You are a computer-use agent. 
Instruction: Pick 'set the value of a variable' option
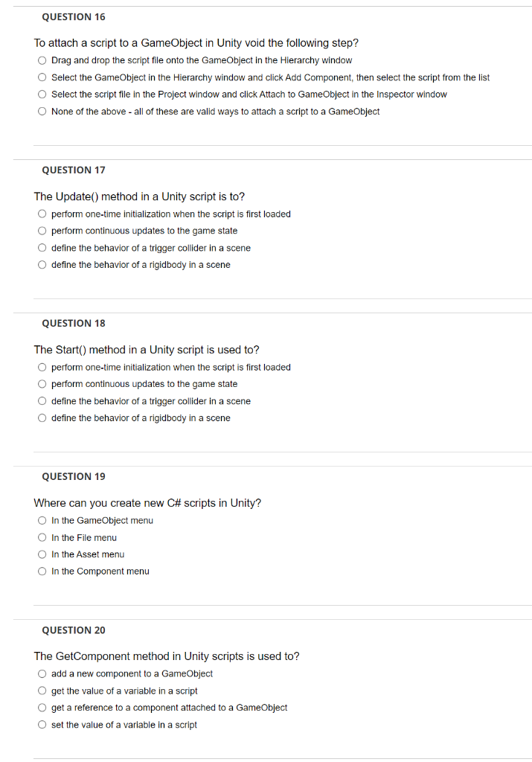[x=42, y=724]
